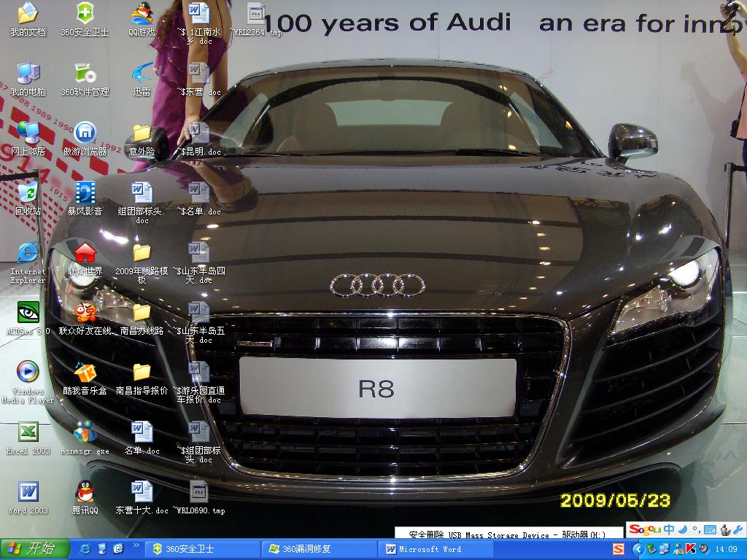Select the 我的电脑 desktop icon

(x=28, y=79)
